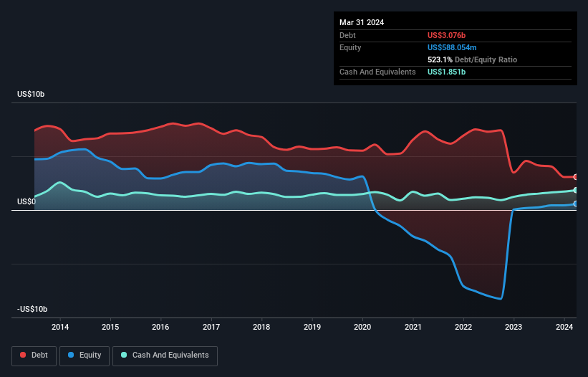Click the blue Equity endpoint marker
The image size is (588, 377).
pyautogui.click(x=575, y=204)
